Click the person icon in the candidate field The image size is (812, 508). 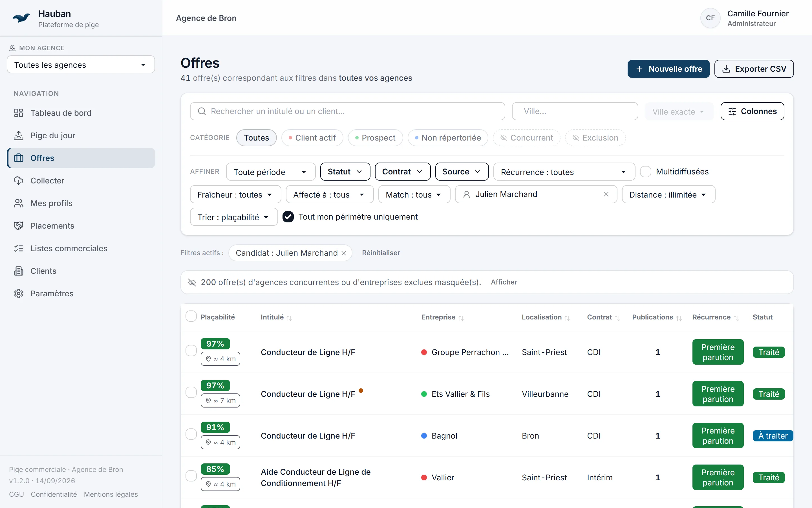(x=466, y=194)
